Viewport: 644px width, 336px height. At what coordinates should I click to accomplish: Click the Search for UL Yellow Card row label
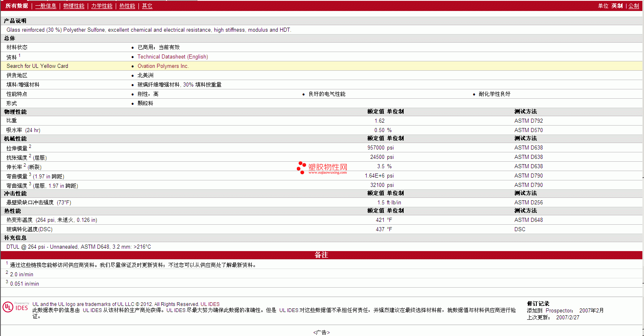37,66
